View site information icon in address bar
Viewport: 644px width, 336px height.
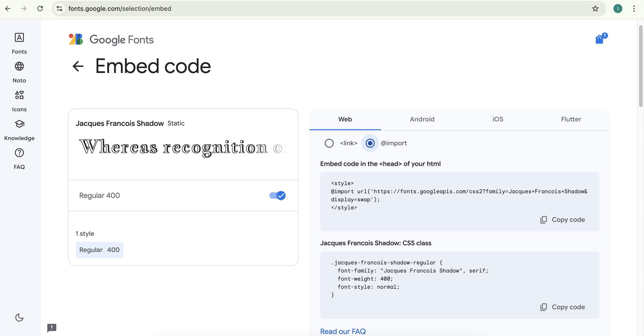(59, 9)
